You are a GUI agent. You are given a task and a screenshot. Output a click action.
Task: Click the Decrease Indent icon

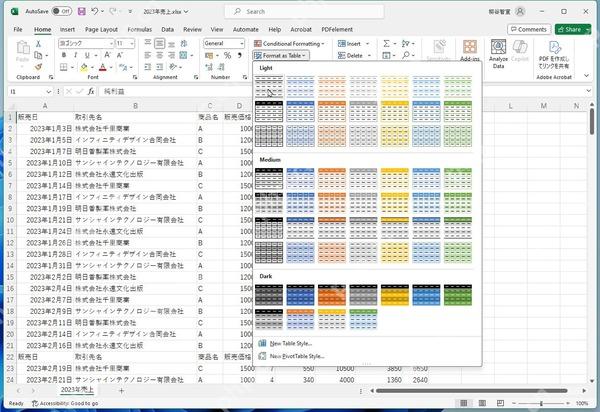click(x=148, y=67)
